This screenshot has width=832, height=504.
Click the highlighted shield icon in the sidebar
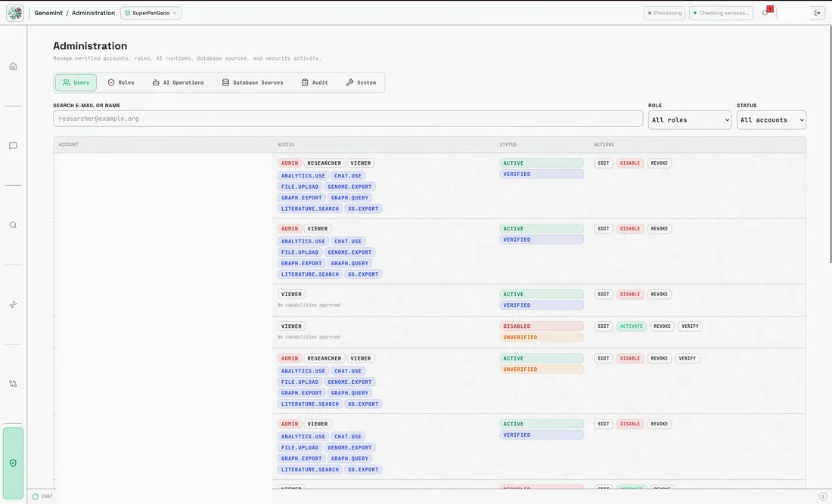(x=14, y=463)
